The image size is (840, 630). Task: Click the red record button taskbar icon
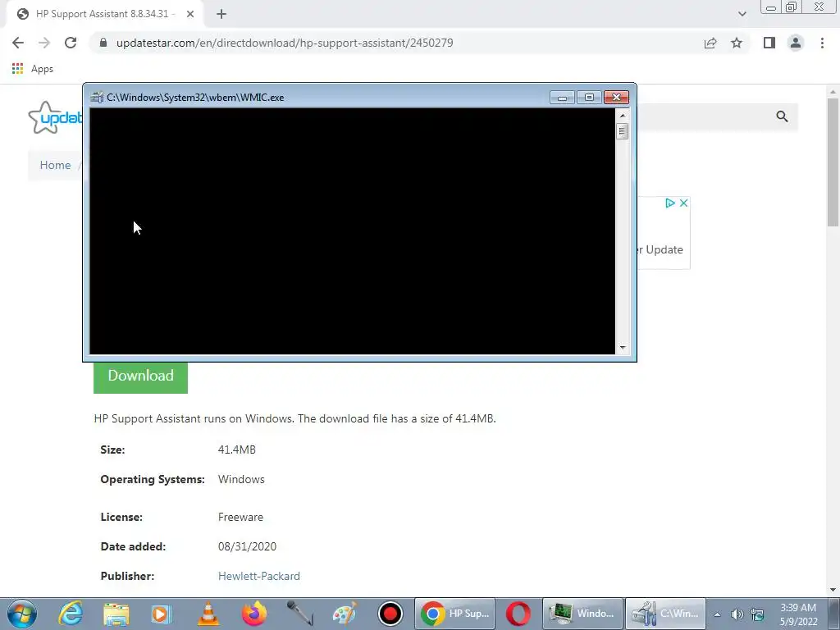(390, 614)
